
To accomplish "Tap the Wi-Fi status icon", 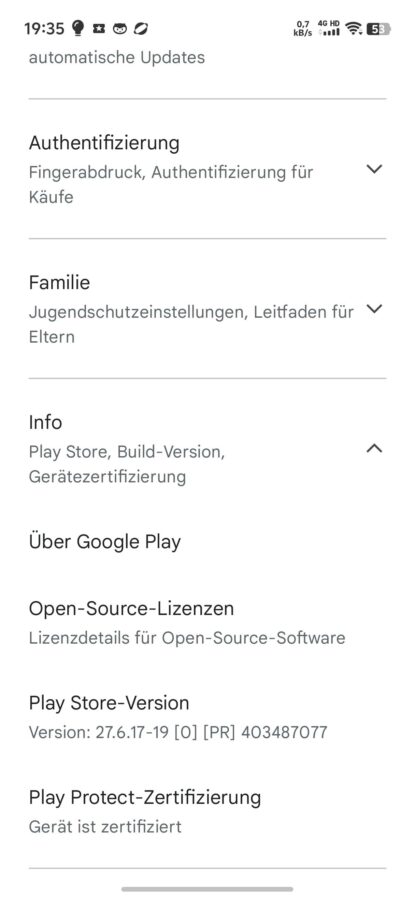I will tap(354, 28).
